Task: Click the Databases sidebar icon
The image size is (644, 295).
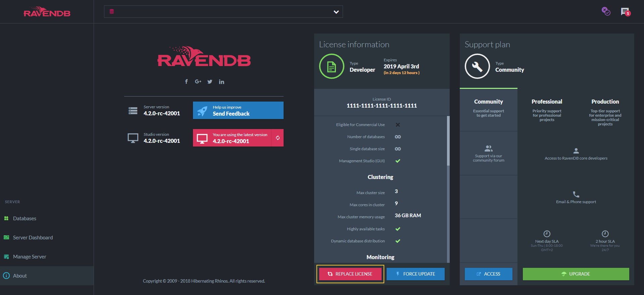Action: [x=6, y=218]
